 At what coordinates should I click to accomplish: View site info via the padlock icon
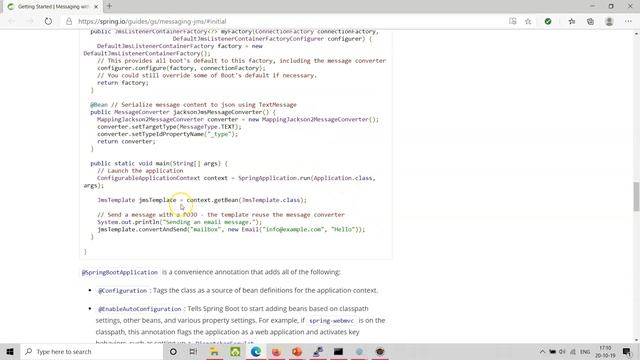[69, 21]
